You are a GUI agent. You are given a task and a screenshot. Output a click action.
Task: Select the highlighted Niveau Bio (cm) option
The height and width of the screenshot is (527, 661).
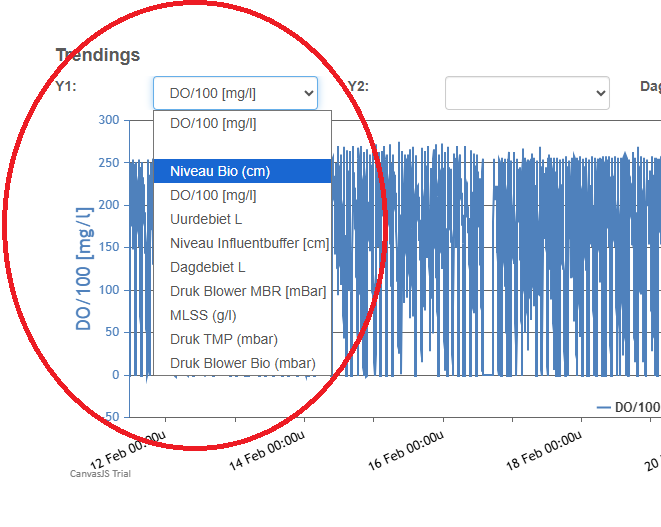[x=241, y=171]
